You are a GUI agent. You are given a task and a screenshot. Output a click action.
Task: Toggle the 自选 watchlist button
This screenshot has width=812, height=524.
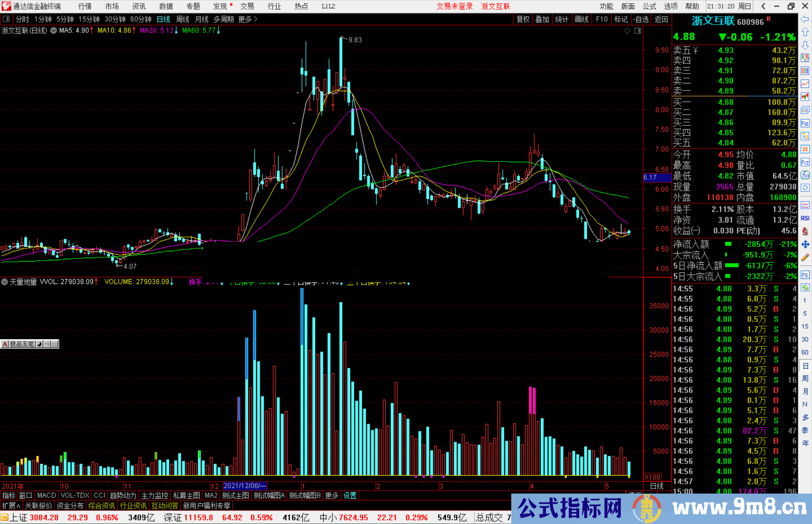641,19
